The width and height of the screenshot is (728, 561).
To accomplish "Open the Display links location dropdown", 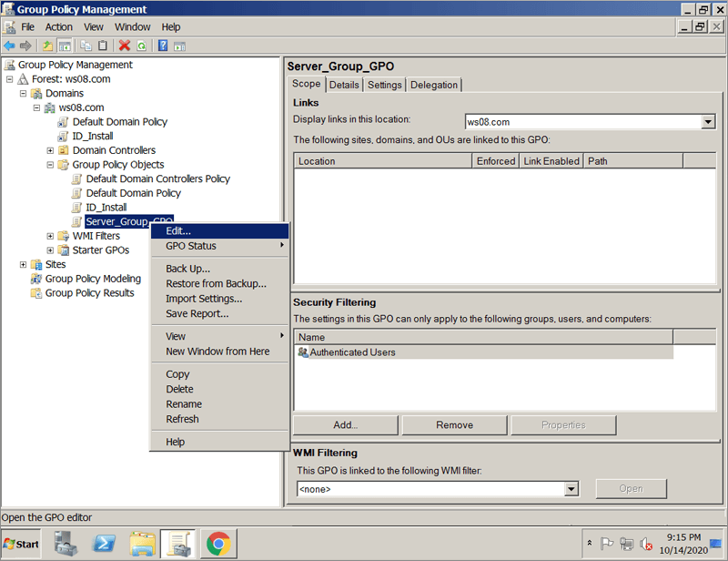I will pyautogui.click(x=708, y=122).
